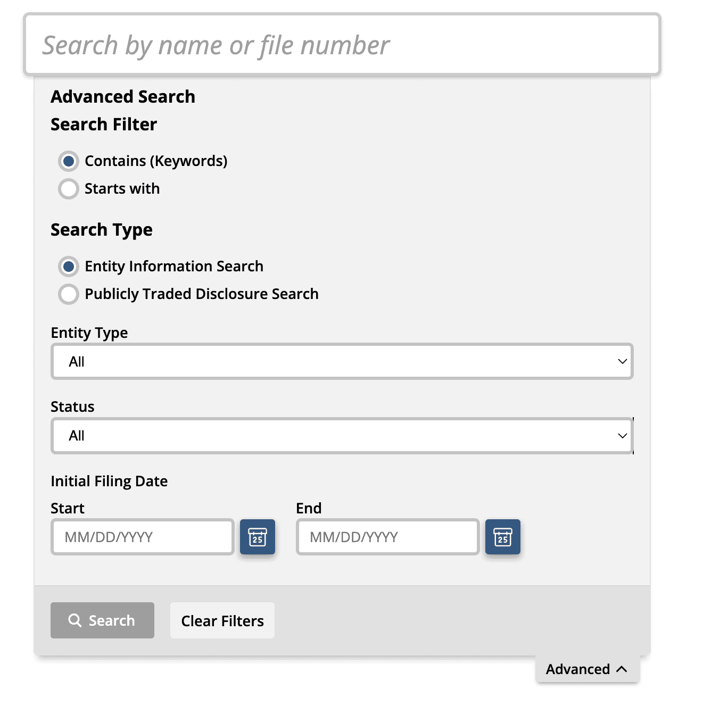The image size is (728, 714).
Task: Open the Entity Type dropdown
Action: (x=342, y=361)
